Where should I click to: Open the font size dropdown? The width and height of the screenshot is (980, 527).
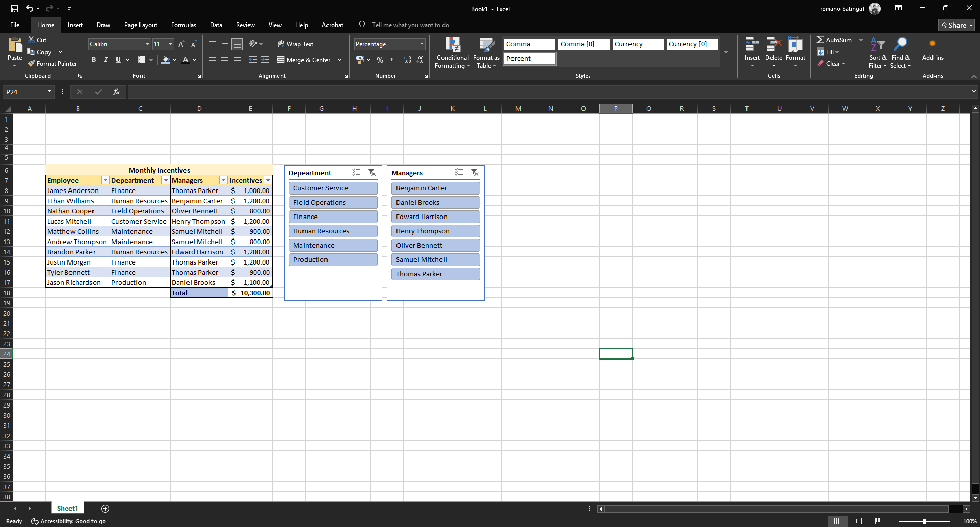170,44
